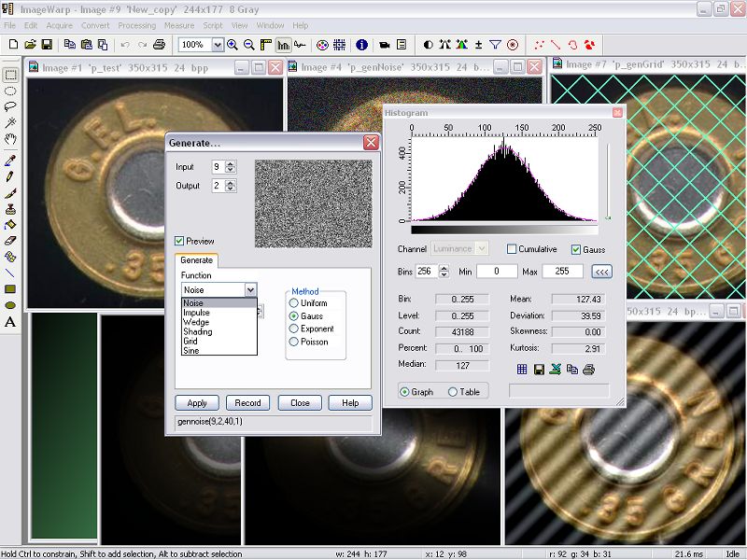
Task: Click the blue Info toolbar icon
Action: [361, 45]
